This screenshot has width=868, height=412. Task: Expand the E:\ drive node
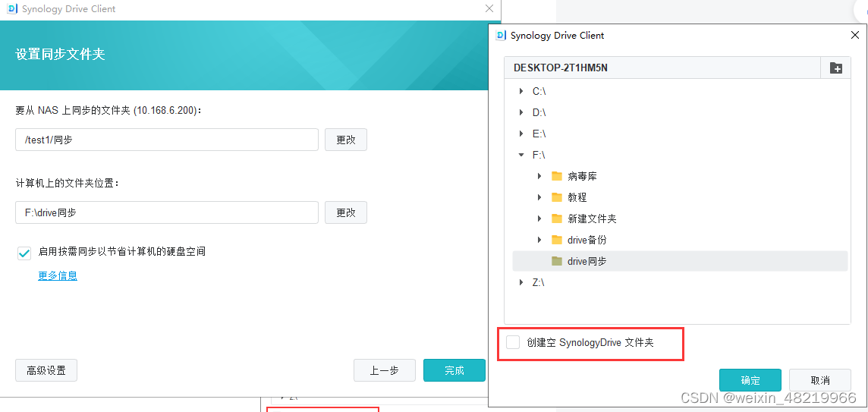click(x=521, y=134)
